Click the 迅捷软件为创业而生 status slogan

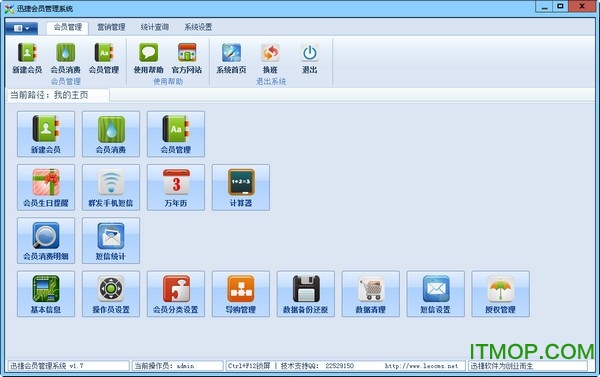pos(502,366)
